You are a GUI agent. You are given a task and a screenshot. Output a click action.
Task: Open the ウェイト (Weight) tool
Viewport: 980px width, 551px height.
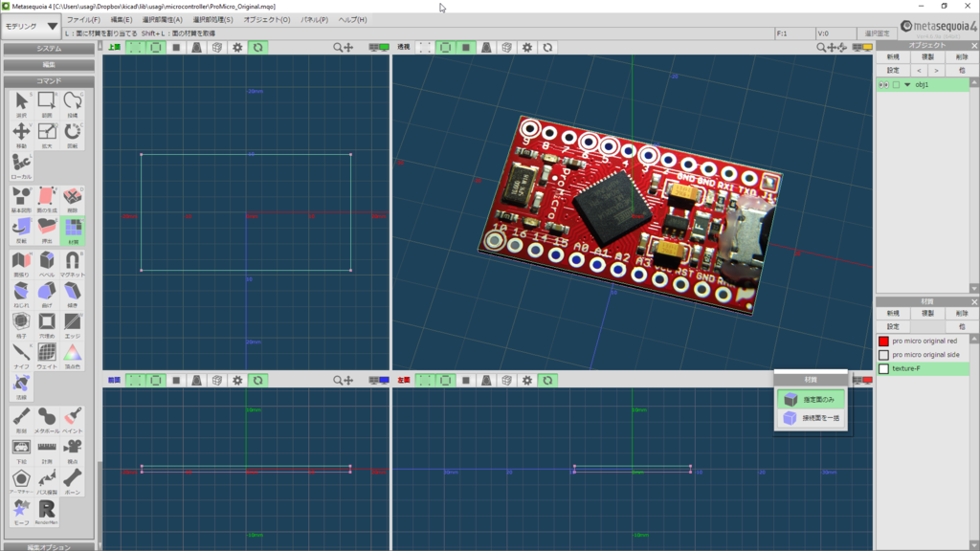click(47, 356)
